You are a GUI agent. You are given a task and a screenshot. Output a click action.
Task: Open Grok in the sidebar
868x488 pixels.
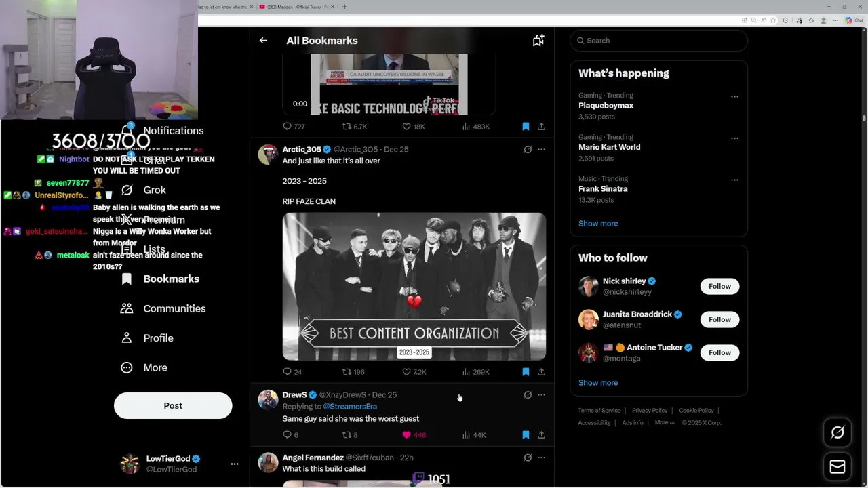click(144, 190)
